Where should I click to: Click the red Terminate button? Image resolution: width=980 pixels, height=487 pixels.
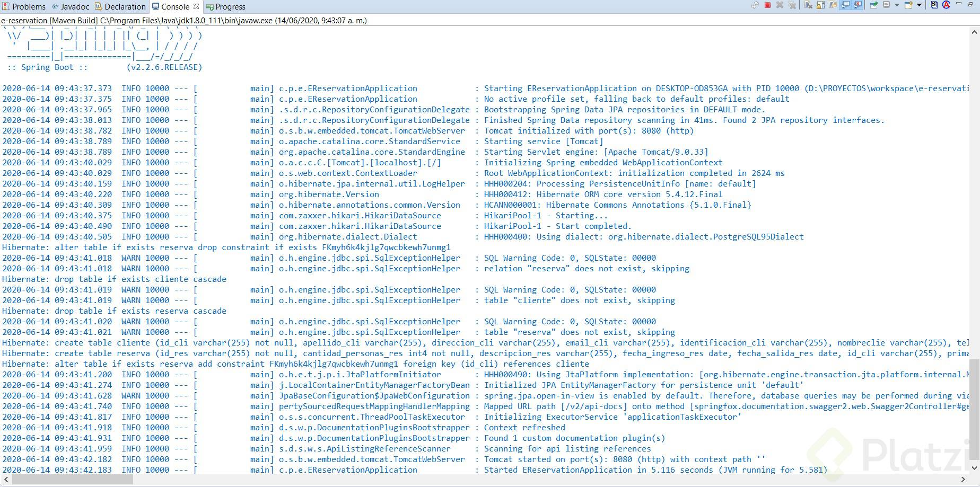point(767,5)
